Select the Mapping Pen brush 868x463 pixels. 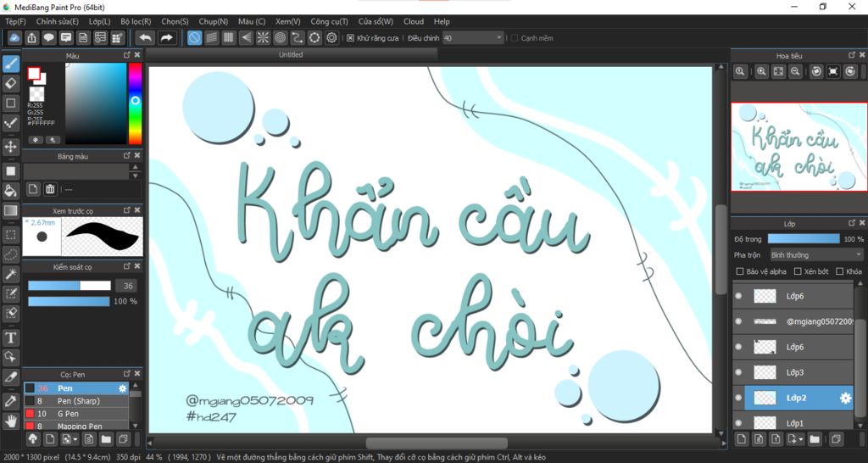click(x=75, y=426)
